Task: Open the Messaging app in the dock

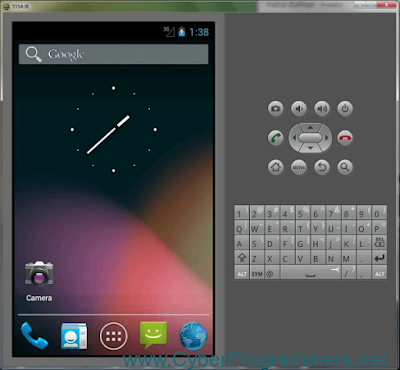Action: click(x=153, y=335)
